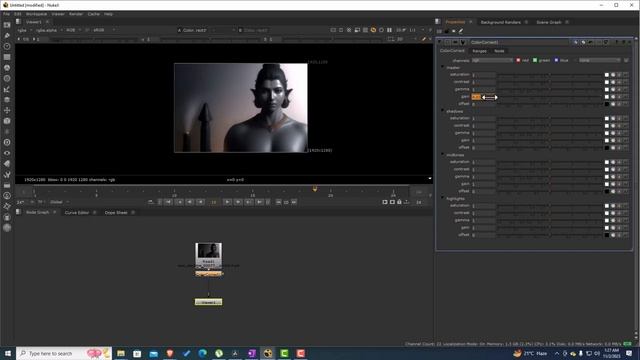640x360 pixels.
Task: Click the Windows Start button
Action: 8,353
